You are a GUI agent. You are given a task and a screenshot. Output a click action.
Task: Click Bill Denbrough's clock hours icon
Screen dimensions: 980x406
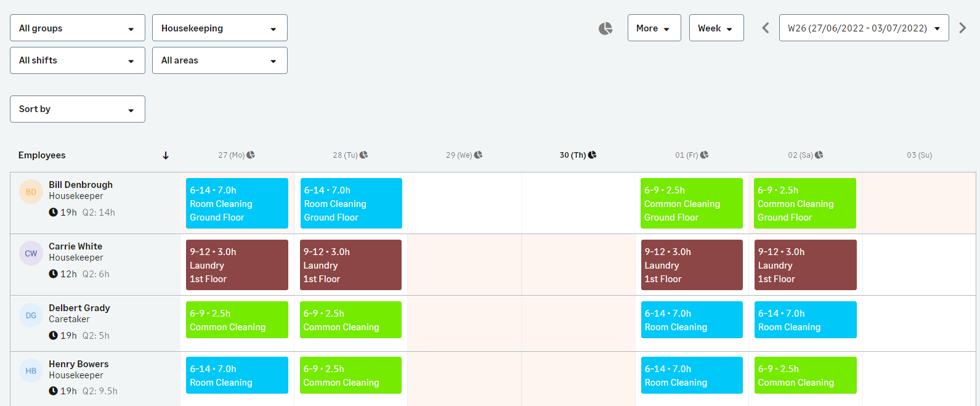tap(54, 213)
